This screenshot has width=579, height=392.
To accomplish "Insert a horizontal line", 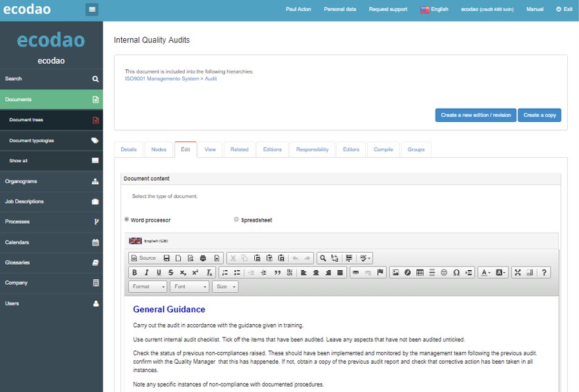I will click(x=432, y=272).
